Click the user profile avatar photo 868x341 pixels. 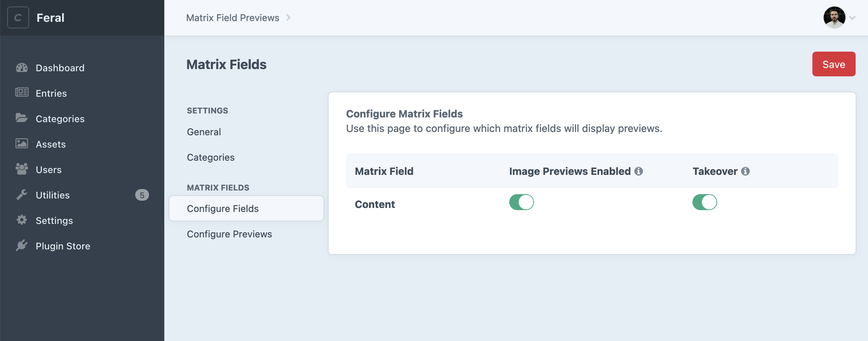point(834,17)
